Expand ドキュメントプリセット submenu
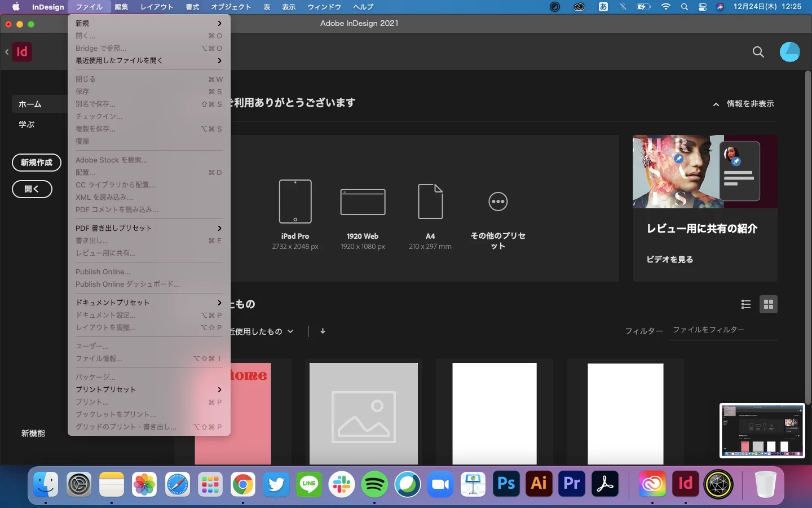812x508 pixels. tap(149, 303)
